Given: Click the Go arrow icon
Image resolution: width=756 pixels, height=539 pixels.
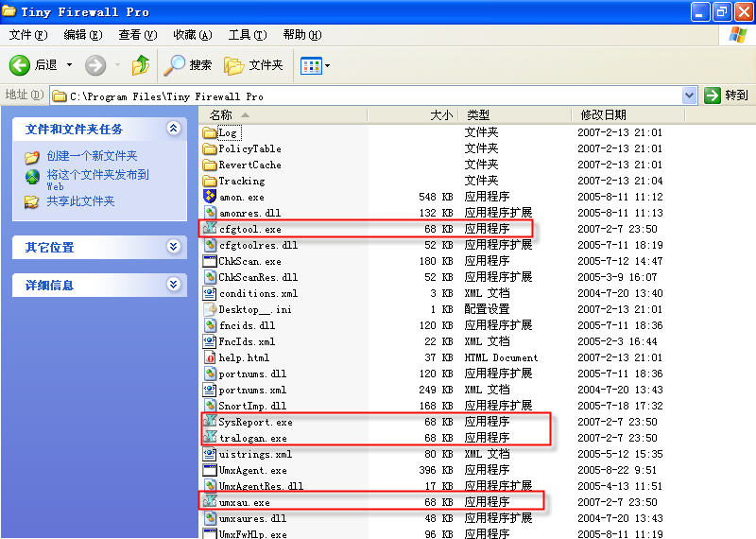Looking at the screenshot, I should tap(713, 96).
